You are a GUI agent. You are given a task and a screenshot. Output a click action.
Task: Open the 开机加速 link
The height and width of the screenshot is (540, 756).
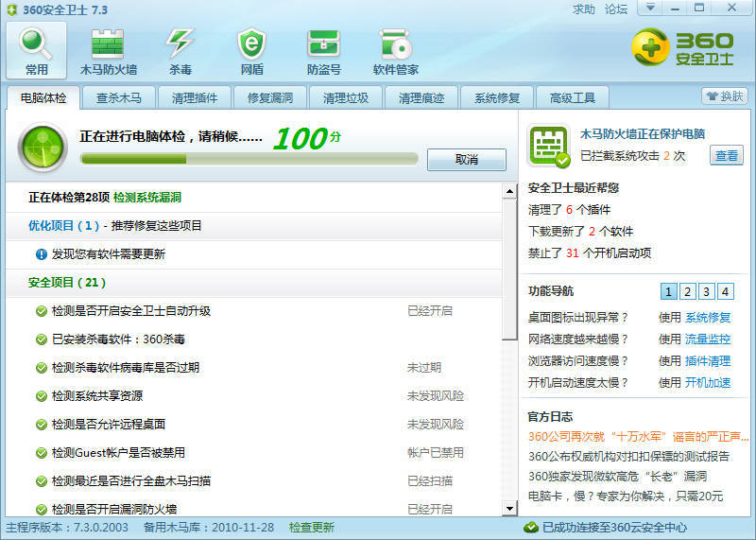pos(708,383)
